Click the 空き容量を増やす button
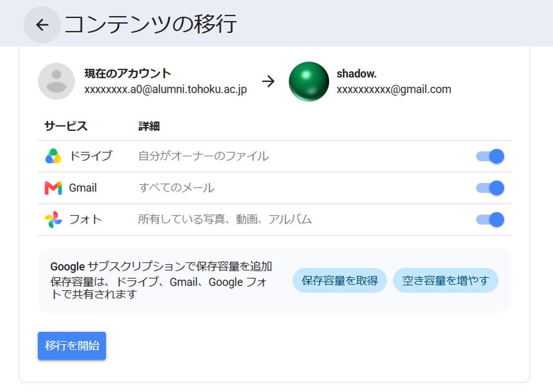The width and height of the screenshot is (553, 392). [x=445, y=280]
